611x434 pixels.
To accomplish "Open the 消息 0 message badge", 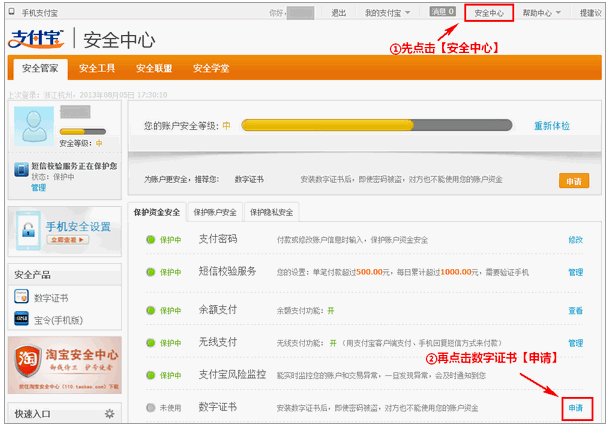I will coord(442,12).
